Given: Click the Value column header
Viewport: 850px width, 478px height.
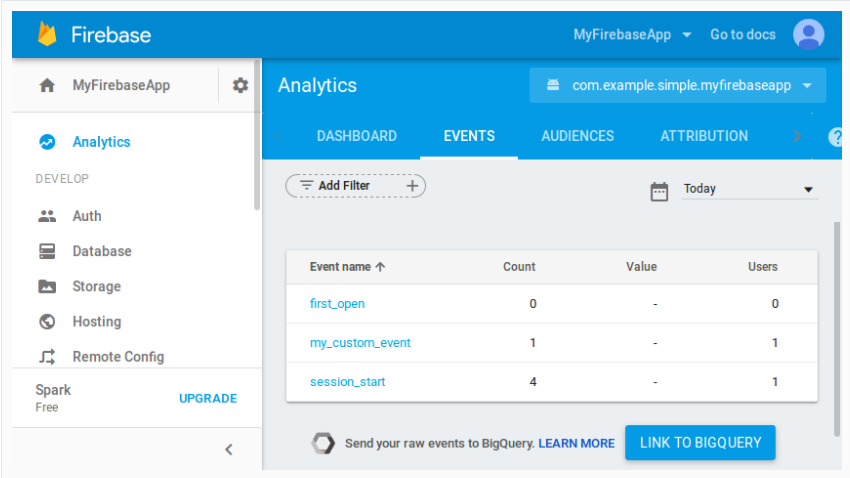Looking at the screenshot, I should click(x=641, y=267).
